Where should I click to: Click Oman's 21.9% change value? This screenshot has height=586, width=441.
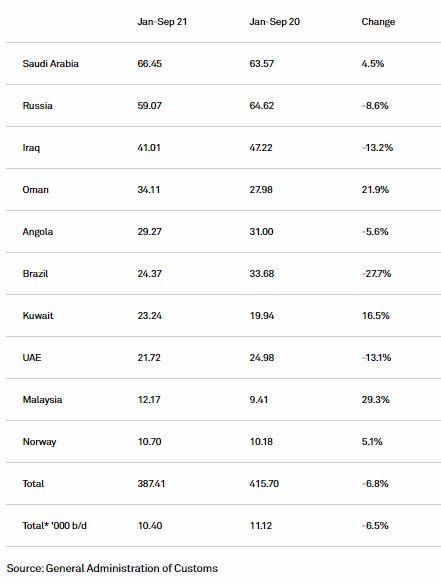(375, 189)
